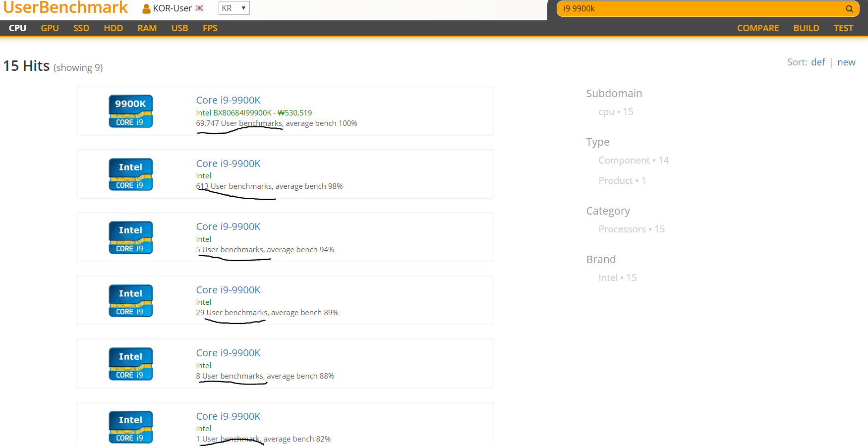Sort results by def
868x446 pixels.
818,62
